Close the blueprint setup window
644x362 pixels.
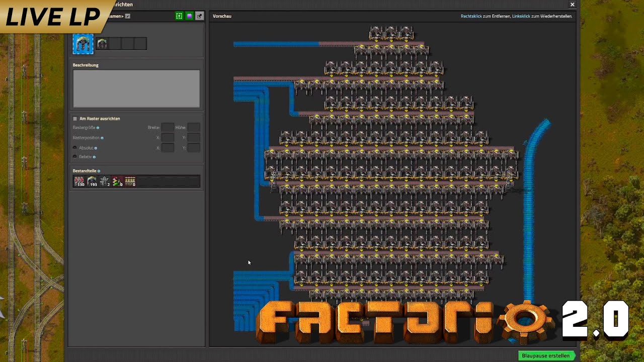pos(572,5)
